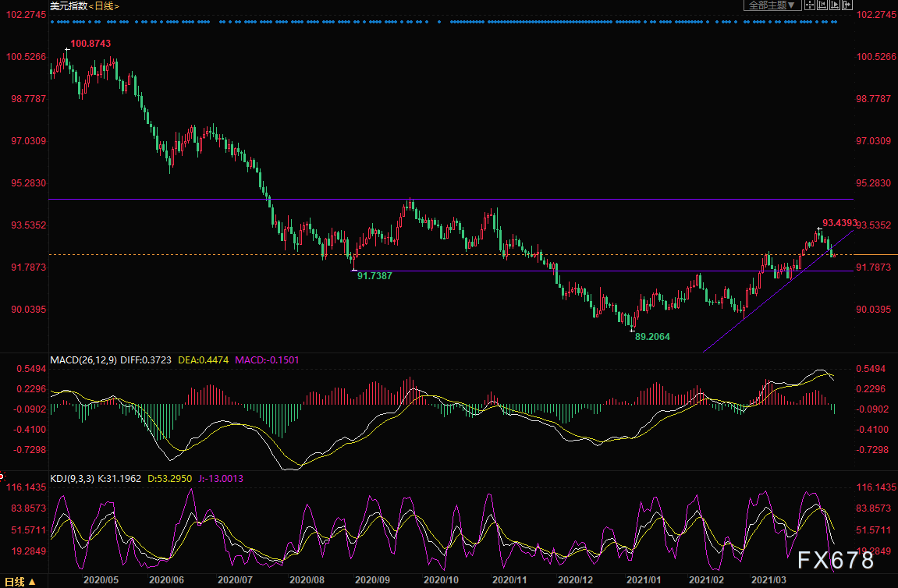
Task: Click the 2021/01 date axis label
Action: pos(644,580)
